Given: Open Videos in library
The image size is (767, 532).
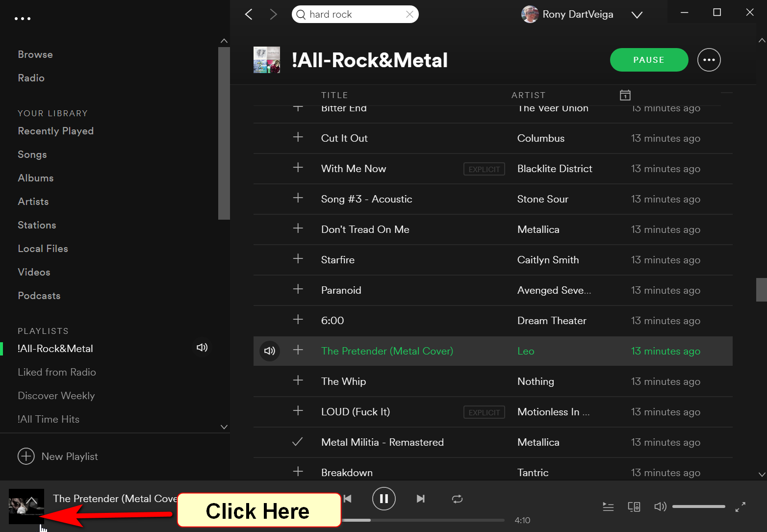Looking at the screenshot, I should click(x=34, y=272).
